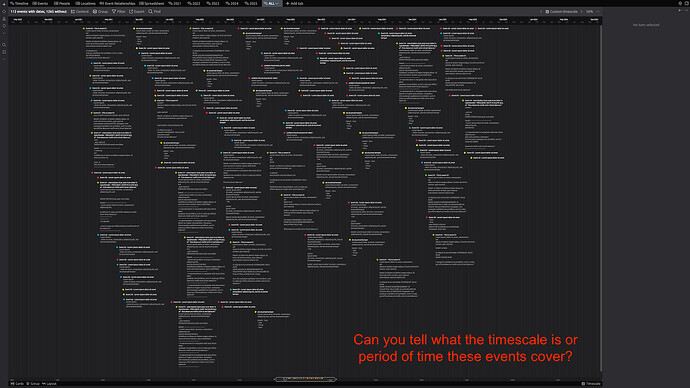
Task: Open the Timeline tab
Action: [x=19, y=3]
